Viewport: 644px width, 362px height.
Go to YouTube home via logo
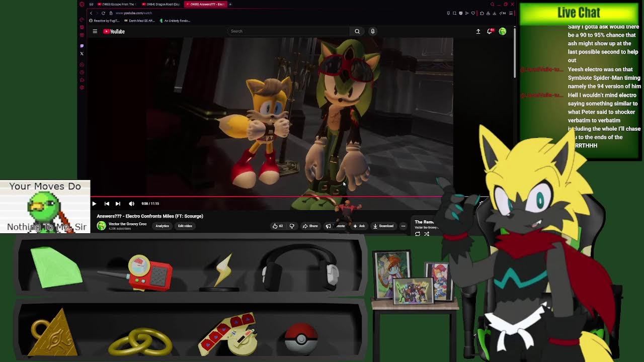[114, 31]
